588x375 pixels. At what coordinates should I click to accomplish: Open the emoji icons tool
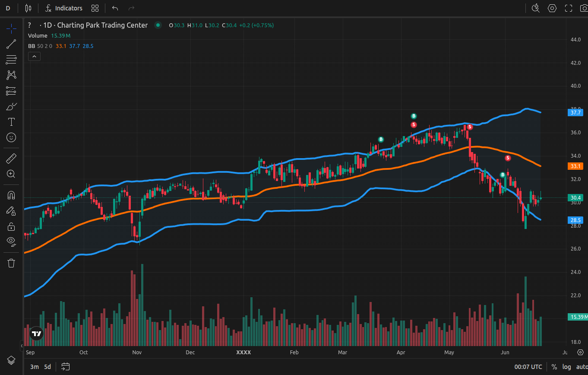11,137
